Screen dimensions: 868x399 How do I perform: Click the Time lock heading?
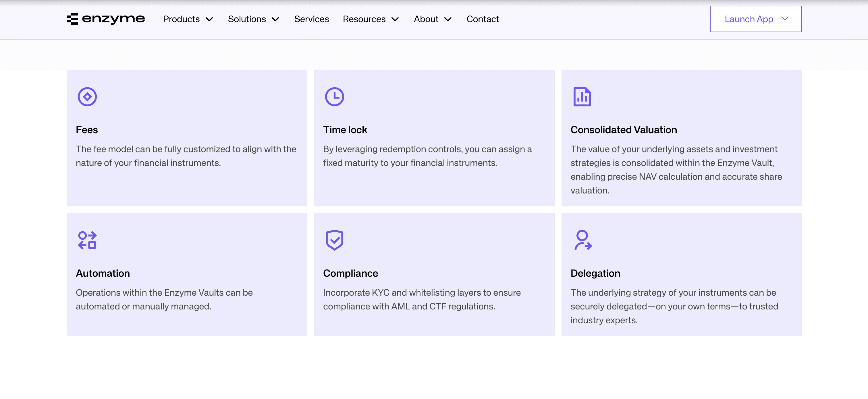[345, 130]
